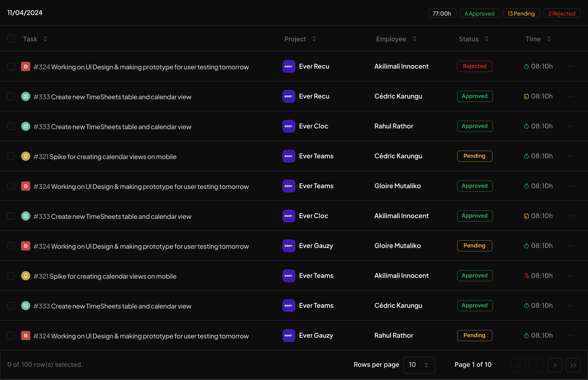Click the orange calendar time icon on Cédric Karungu's Ever Recu row
Viewport: 588px width, 380px height.
526,96
